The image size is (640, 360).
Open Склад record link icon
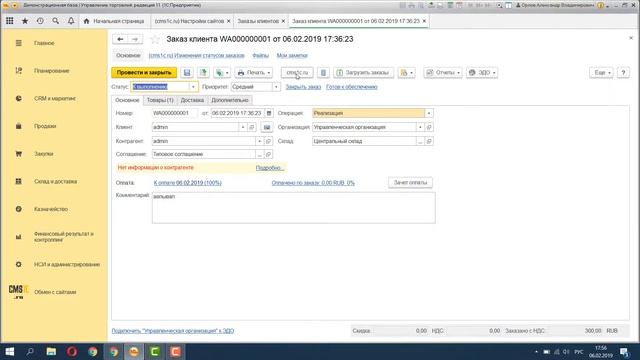pos(429,141)
